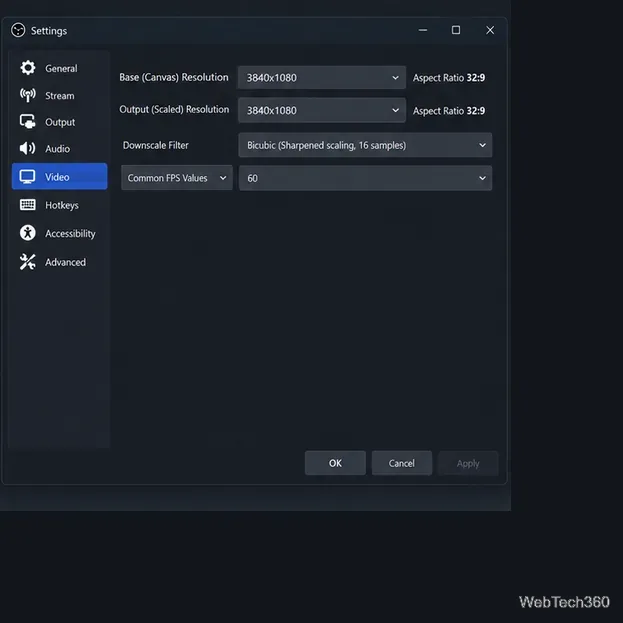Show the Accessibility settings

[60, 233]
